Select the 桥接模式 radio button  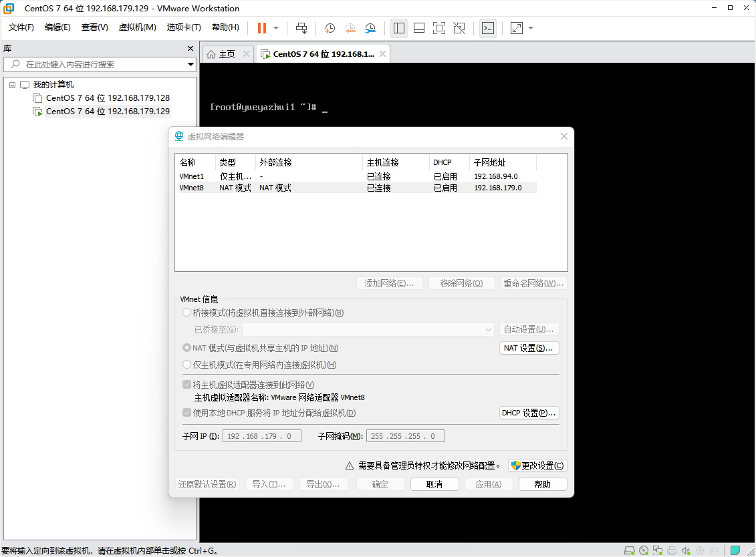(186, 313)
